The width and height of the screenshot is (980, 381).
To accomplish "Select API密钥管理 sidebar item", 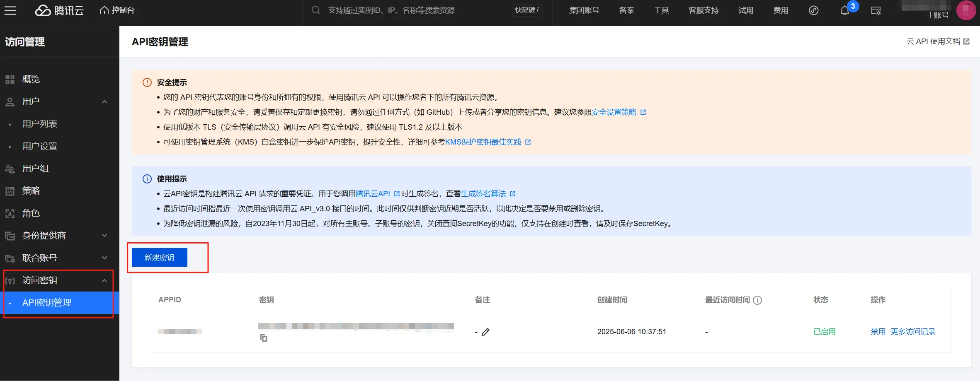I will (60, 303).
